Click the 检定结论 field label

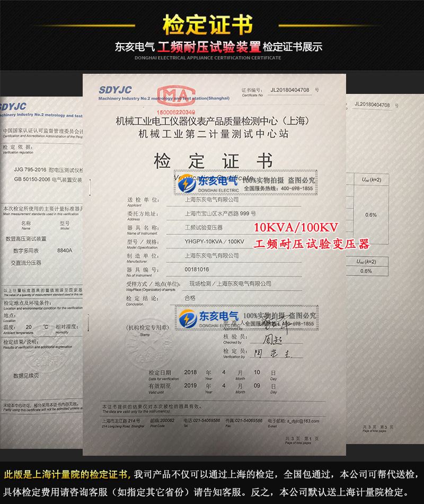click(142, 298)
